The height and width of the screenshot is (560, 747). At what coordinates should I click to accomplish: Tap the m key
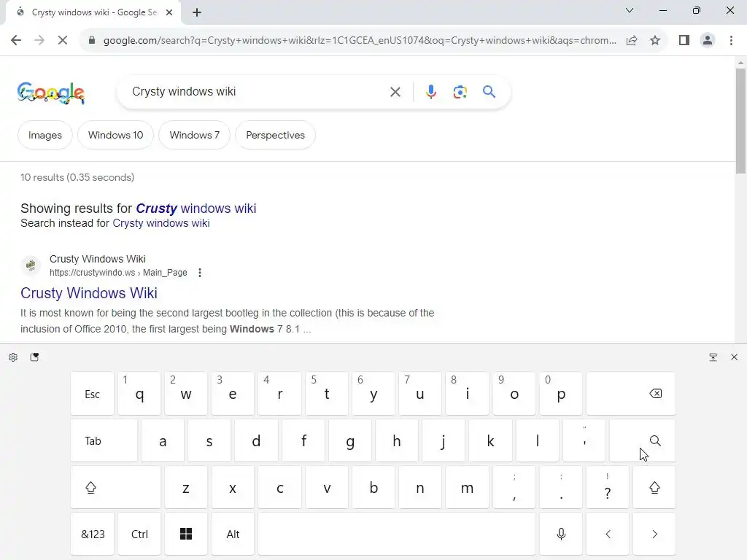pyautogui.click(x=467, y=487)
